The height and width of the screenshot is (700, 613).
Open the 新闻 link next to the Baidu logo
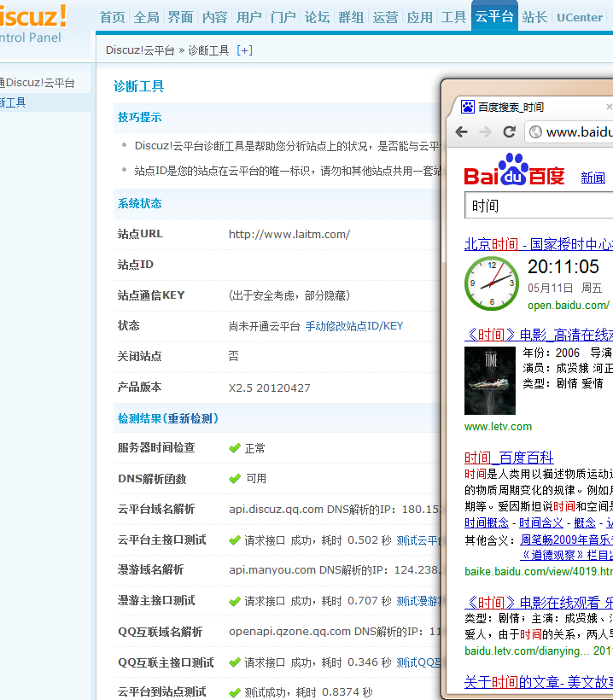593,178
